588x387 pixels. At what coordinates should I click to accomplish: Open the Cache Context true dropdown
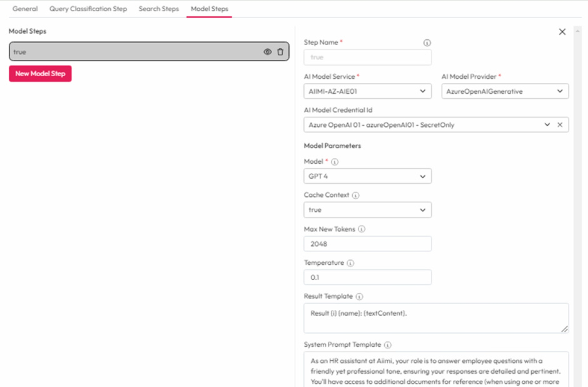point(367,210)
